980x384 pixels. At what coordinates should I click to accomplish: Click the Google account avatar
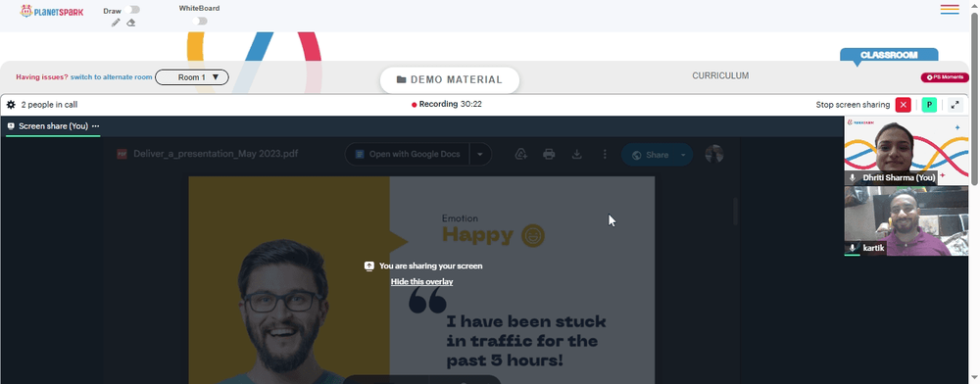click(713, 154)
